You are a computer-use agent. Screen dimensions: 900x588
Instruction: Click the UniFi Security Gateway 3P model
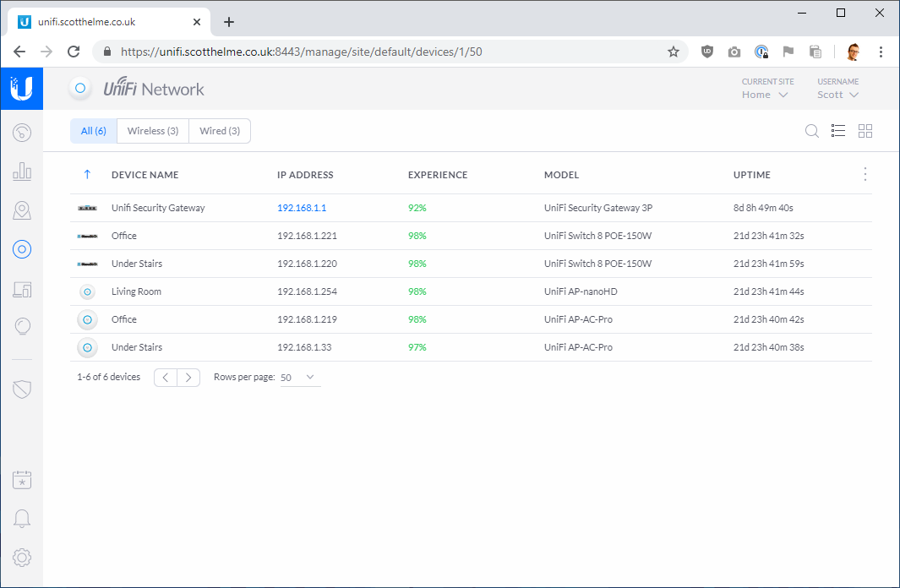[598, 208]
